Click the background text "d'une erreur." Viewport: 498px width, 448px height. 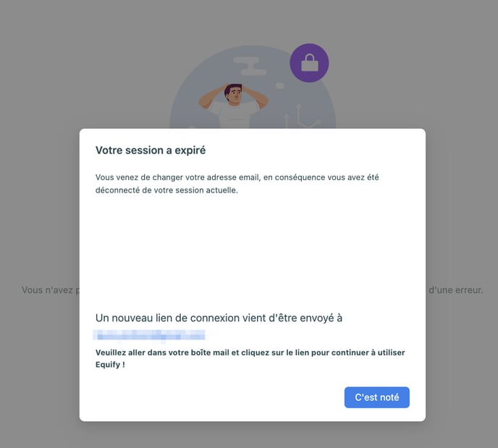click(x=456, y=290)
